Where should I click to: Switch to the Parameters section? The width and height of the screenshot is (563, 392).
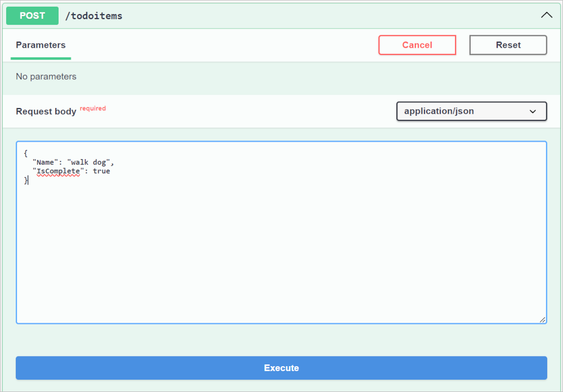(x=40, y=45)
